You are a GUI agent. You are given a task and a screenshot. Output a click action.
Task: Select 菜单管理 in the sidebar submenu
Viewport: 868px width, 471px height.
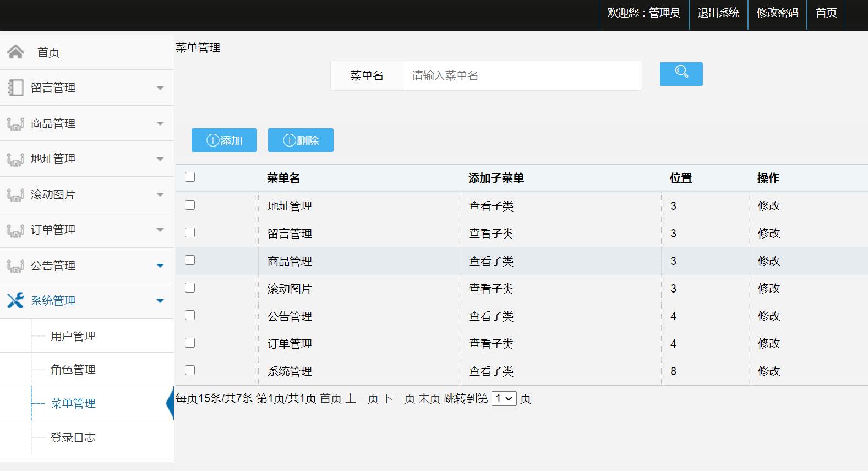pos(73,403)
